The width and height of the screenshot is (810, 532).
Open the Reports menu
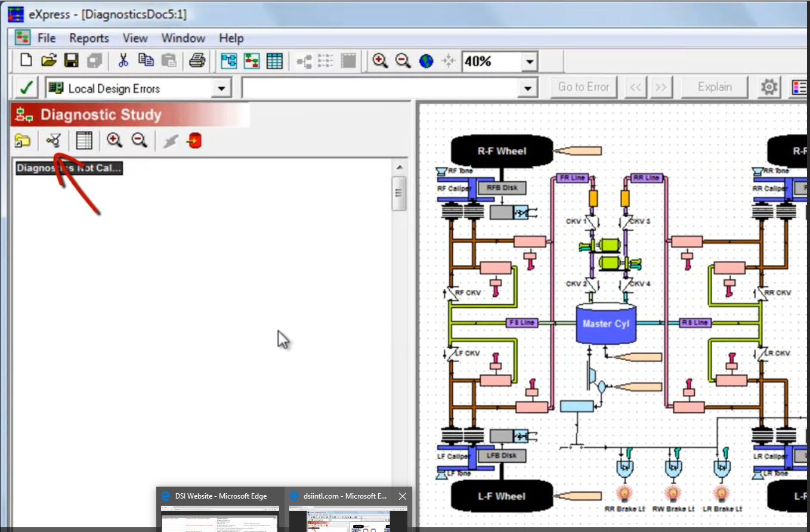pos(89,38)
